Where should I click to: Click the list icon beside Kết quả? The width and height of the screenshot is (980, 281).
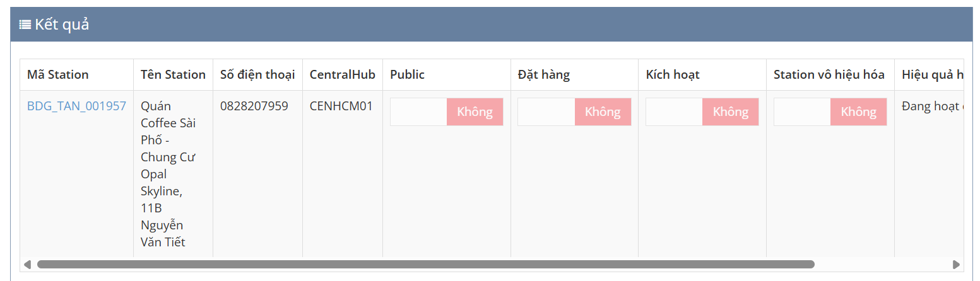point(25,25)
